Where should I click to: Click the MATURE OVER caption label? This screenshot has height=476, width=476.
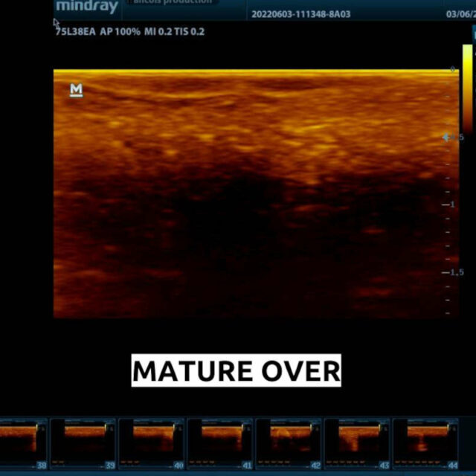237,370
